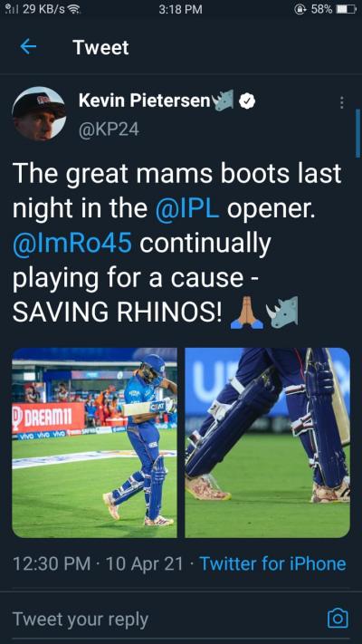This screenshot has height=644, width=362.
Task: Open right photo of boots close-up
Action: [268, 443]
